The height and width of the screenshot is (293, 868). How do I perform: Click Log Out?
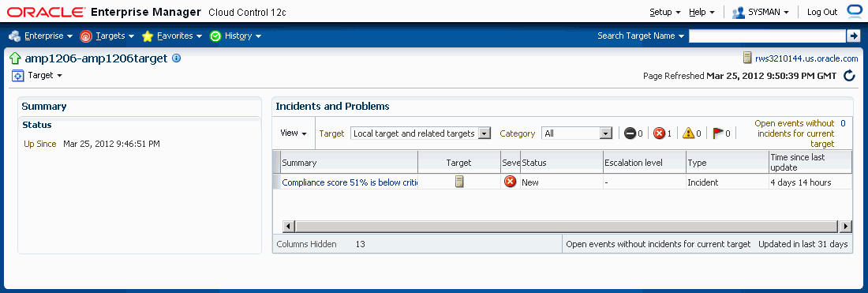[x=822, y=12]
